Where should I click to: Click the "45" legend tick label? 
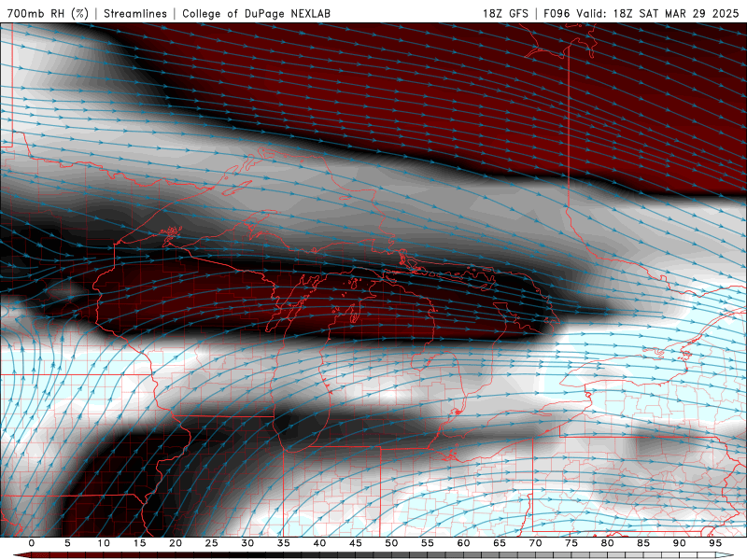tap(356, 543)
